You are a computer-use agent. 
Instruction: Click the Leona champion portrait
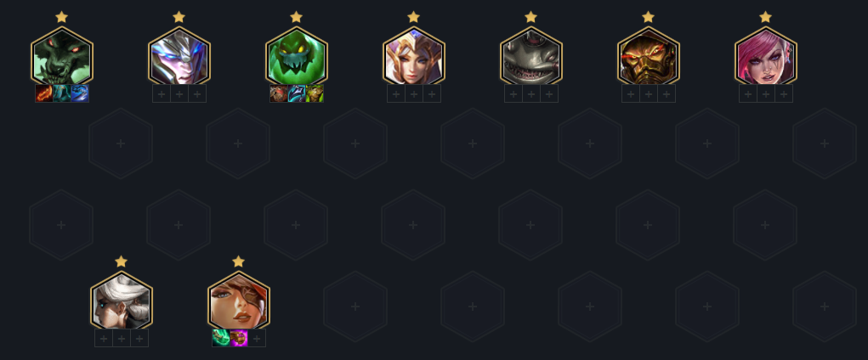(413, 57)
